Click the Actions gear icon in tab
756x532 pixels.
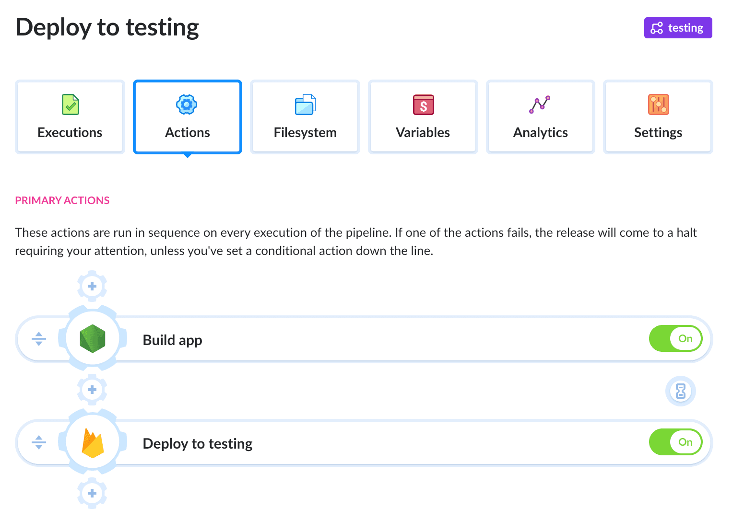187,104
